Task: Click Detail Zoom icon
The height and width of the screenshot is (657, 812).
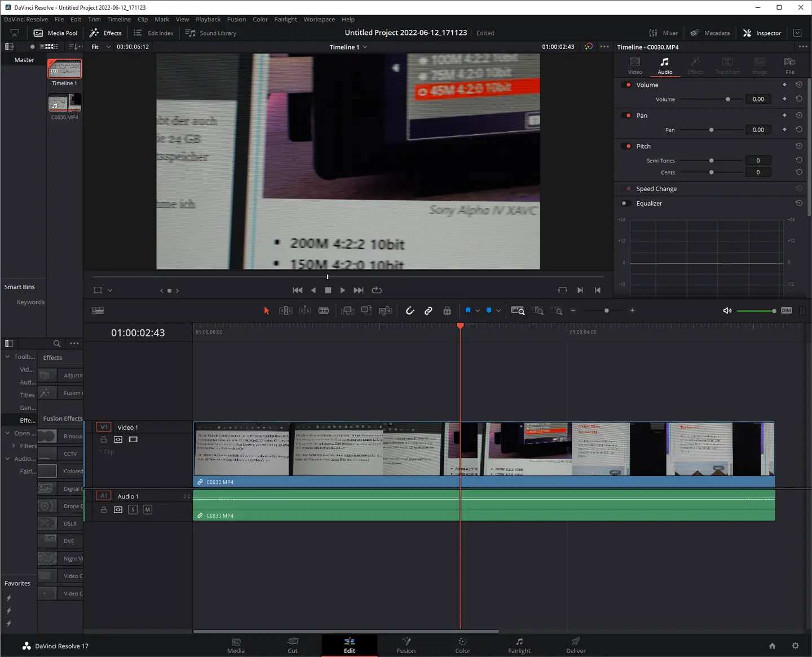Action: point(539,311)
